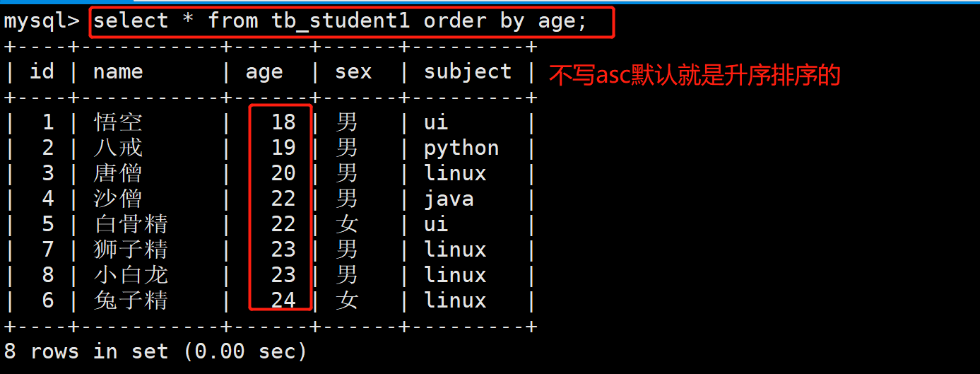This screenshot has height=374, width=980.
Task: Select the name 悟空 in the table
Action: 118,122
